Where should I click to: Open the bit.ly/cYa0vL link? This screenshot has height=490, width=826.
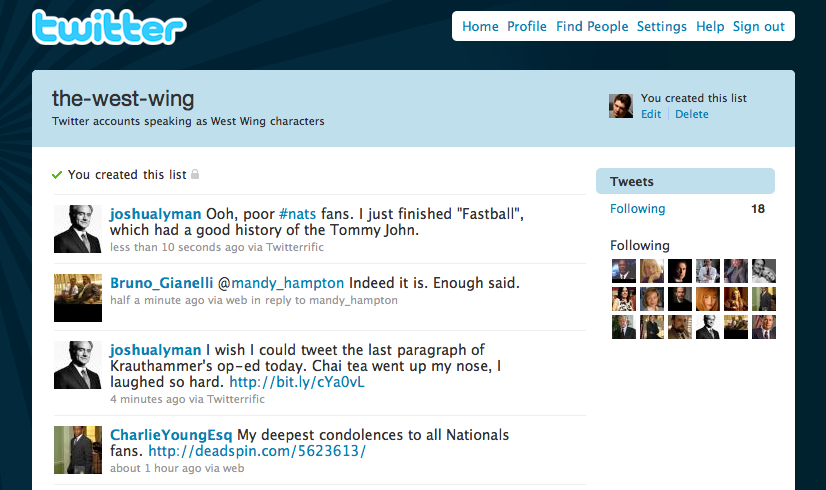[297, 381]
